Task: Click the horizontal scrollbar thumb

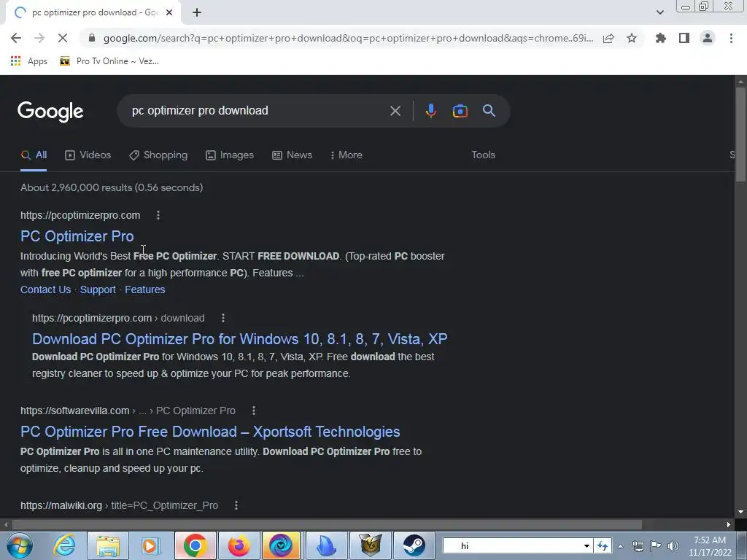Action: click(327, 525)
